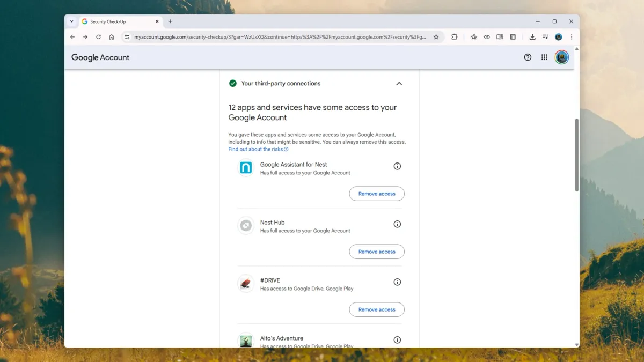The width and height of the screenshot is (644, 362).
Task: Open Find out about the risks link
Action: [258, 149]
